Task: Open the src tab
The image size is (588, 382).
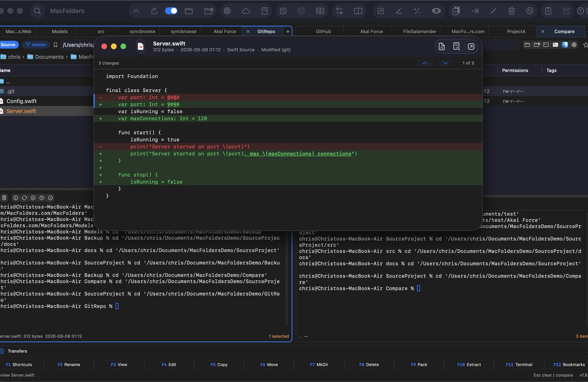Action: click(101, 32)
